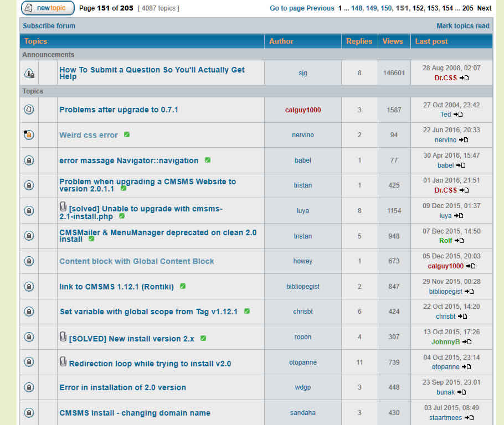This screenshot has height=425, width=504.
Task: Click topic status icon for Problems after upgrade
Action: [x=29, y=110]
